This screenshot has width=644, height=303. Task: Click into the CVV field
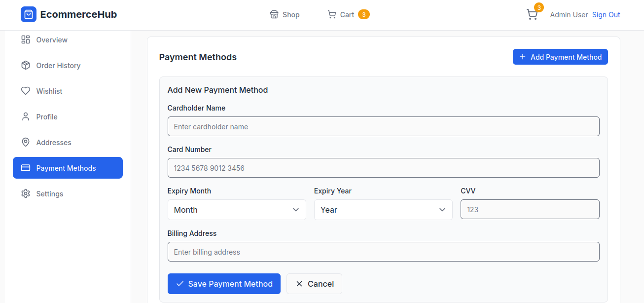pyautogui.click(x=530, y=210)
